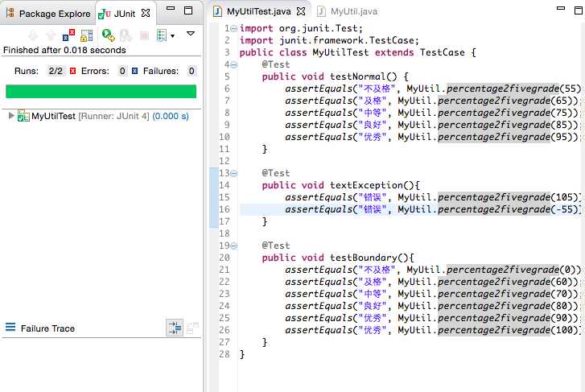Click @Test annotation on line 4

pyautogui.click(x=276, y=64)
